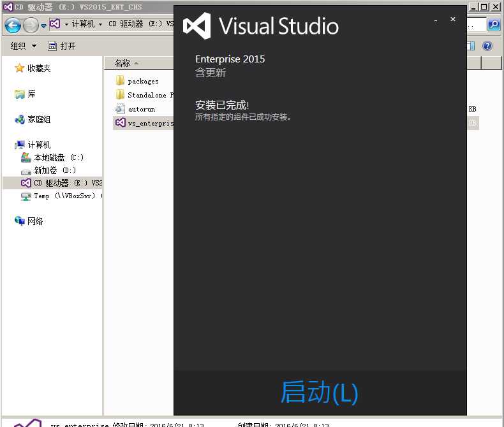Select 库 in navigation pane
Viewport: 504px width, 427px height.
pos(31,94)
